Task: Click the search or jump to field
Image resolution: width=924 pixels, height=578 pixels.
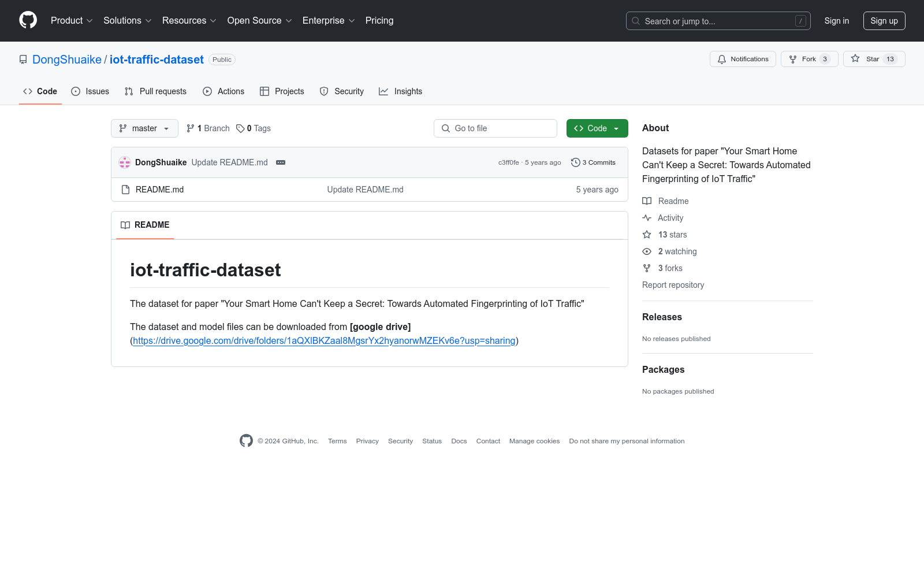Action: (x=718, y=21)
